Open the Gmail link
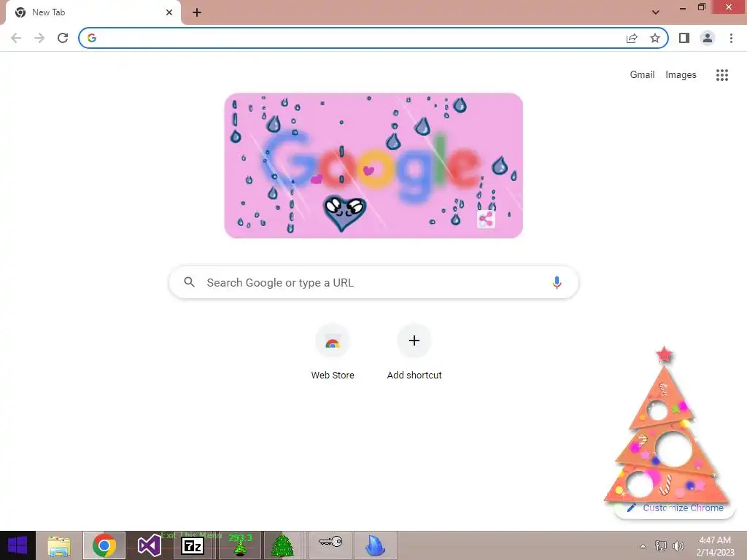The width and height of the screenshot is (747, 560). coord(642,75)
